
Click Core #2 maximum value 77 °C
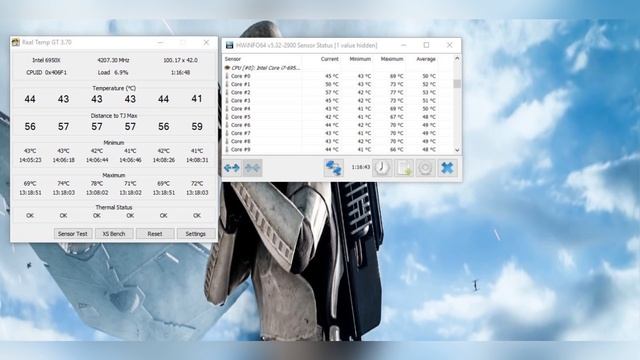397,92
